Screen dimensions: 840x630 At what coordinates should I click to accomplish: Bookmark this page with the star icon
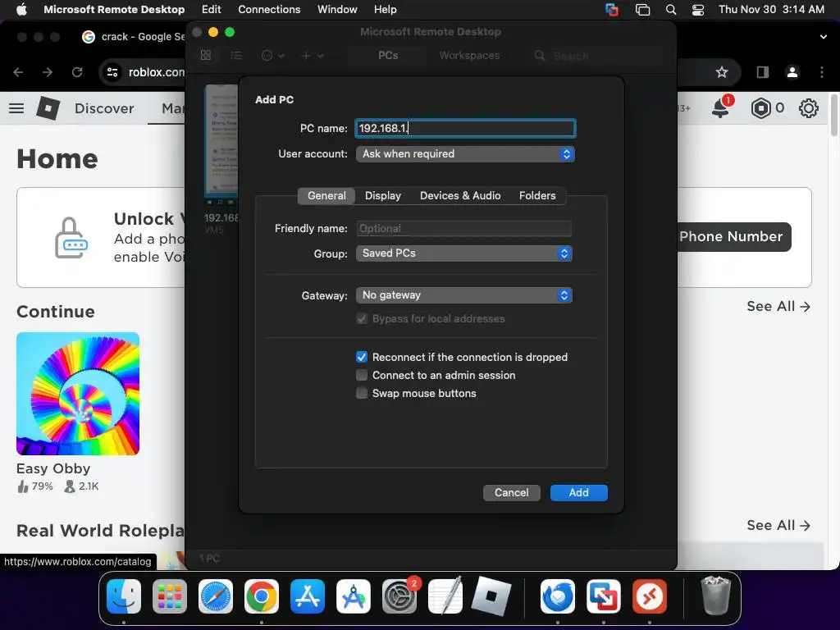(722, 72)
